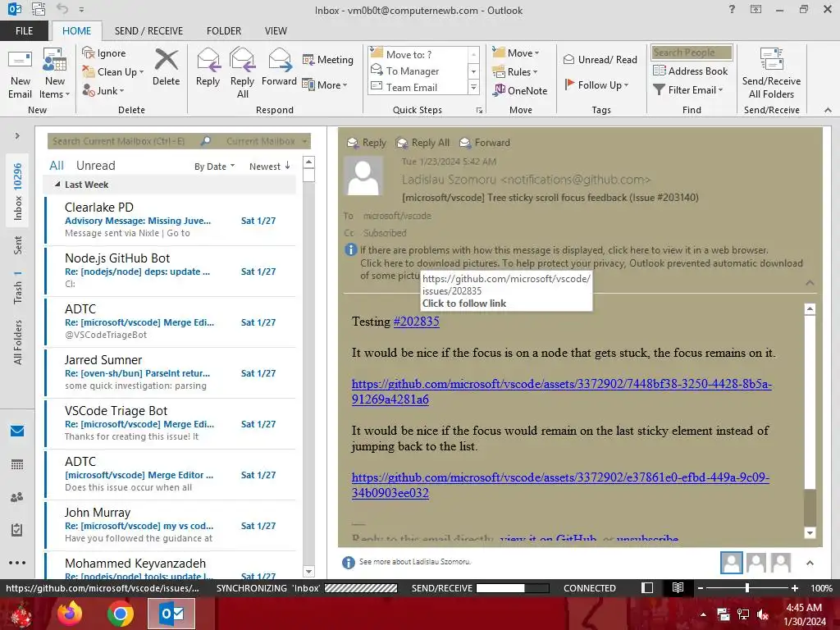840x630 pixels.
Task: Send message to OneNote
Action: (520, 90)
